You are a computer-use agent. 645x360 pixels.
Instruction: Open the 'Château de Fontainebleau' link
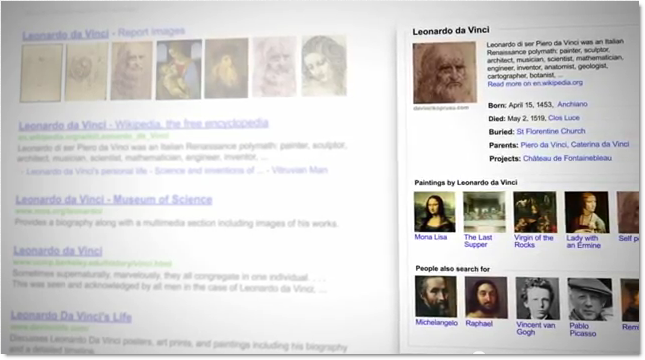pyautogui.click(x=567, y=158)
